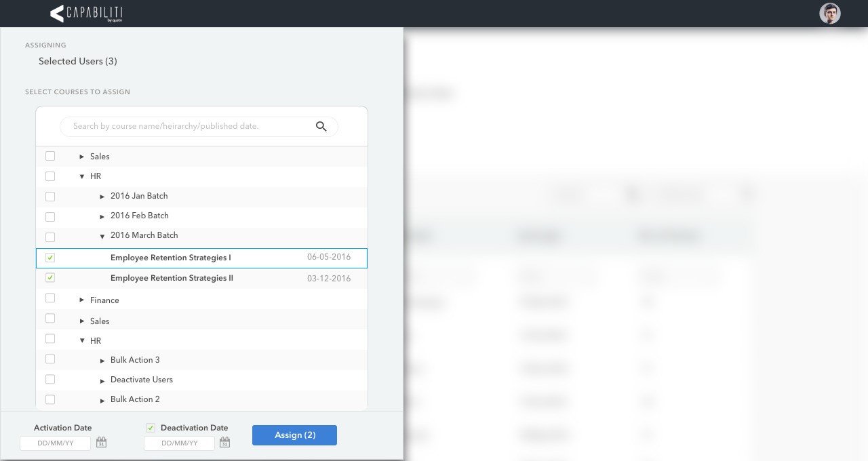Screen dimensions: 868x461
Task: Expand the Bulk Action 2 node
Action: [102, 401]
